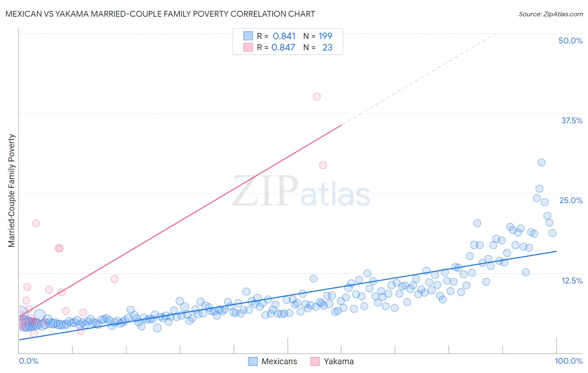The height and width of the screenshot is (373, 588).
Task: Click the highest pink Yakama data point near 40%
Action: click(x=317, y=97)
